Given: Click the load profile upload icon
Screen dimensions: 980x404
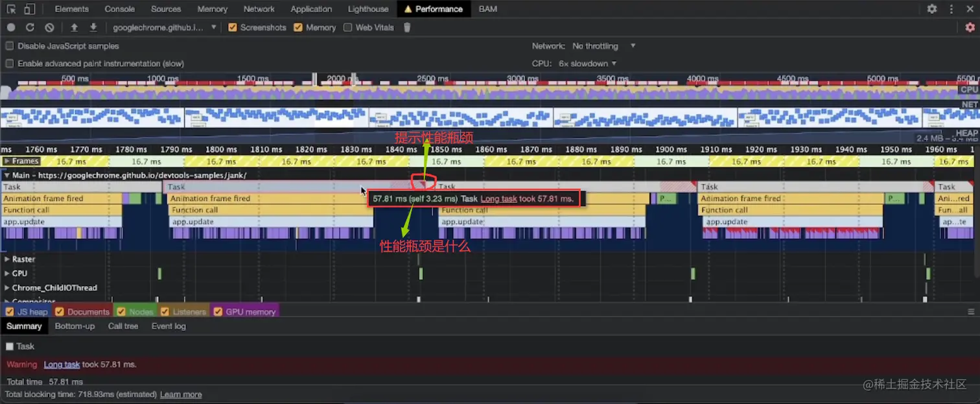Looking at the screenshot, I should pos(74,27).
